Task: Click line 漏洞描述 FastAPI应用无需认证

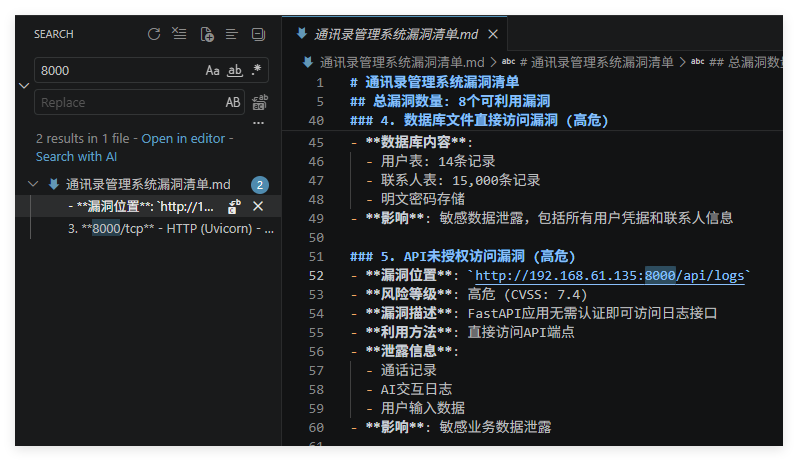Action: [534, 313]
